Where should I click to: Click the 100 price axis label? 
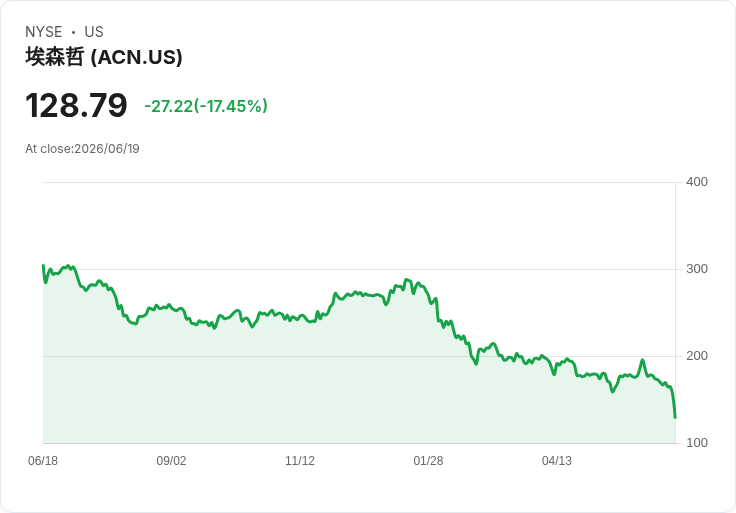[697, 443]
